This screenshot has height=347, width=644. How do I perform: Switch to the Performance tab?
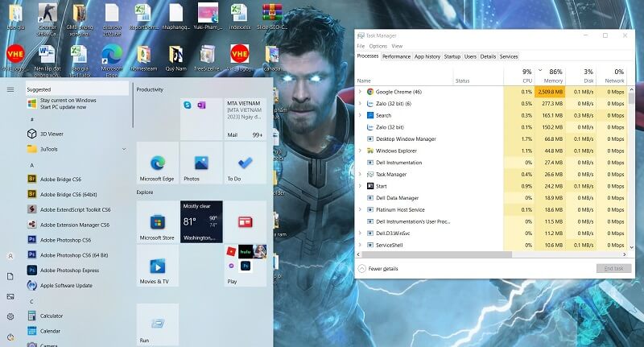coord(396,56)
